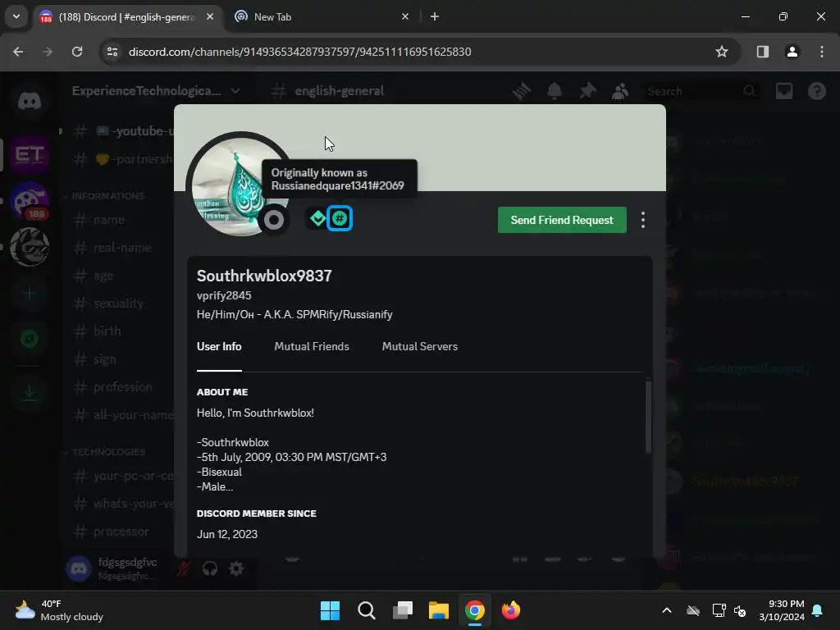Open a new browser tab with plus
This screenshot has width=840, height=630.
[x=435, y=16]
